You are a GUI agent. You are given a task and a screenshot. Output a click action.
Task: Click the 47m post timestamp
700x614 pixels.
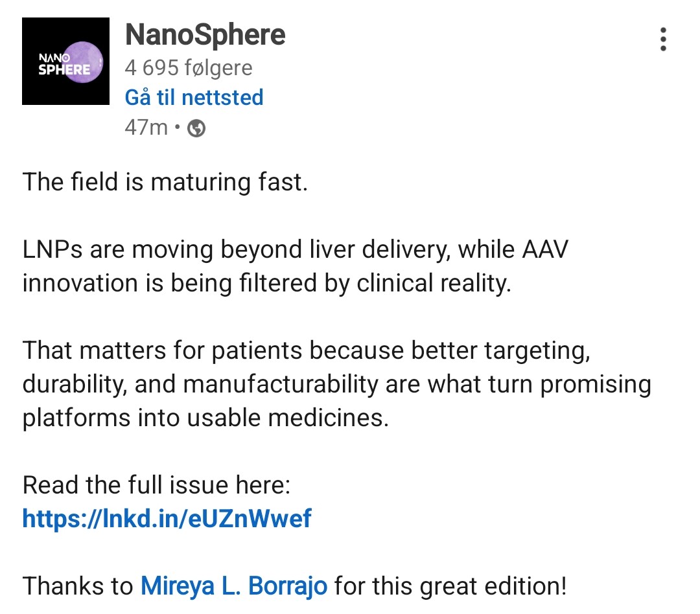146,128
